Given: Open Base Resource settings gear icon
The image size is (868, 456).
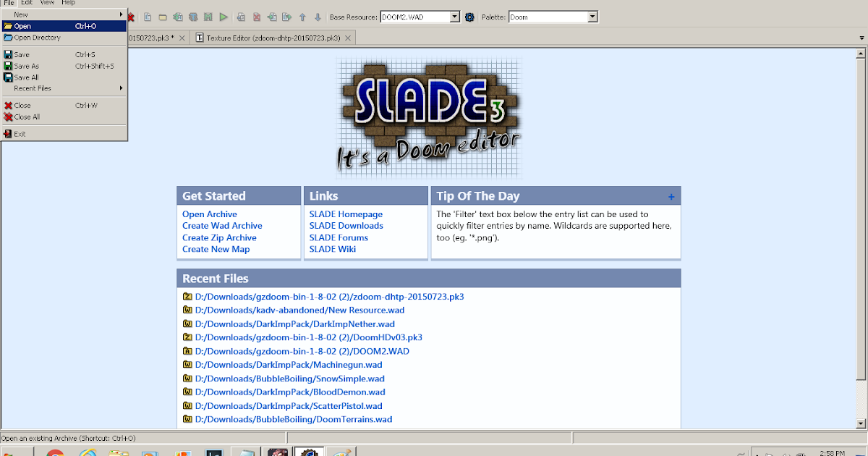Looking at the screenshot, I should coord(469,17).
